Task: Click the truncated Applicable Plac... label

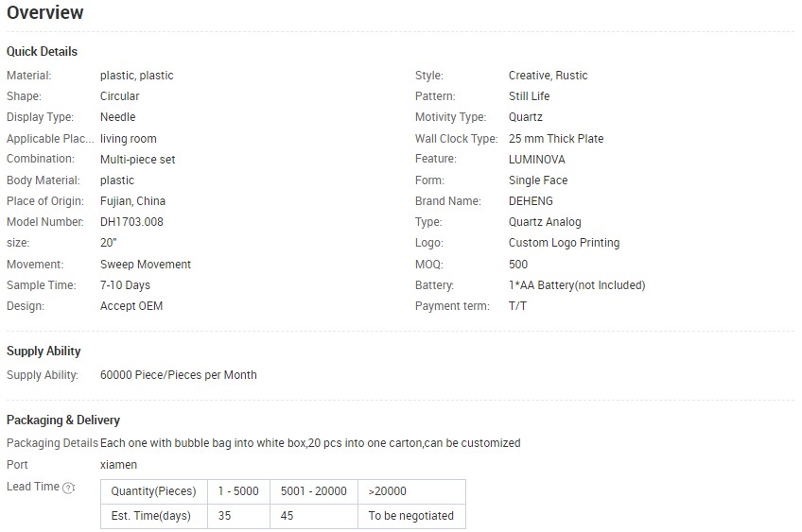Action: tap(50, 139)
